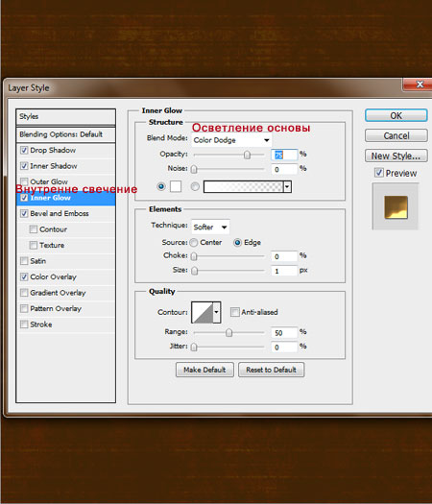The height and width of the screenshot is (504, 432).
Task: Expand the gradient picker dropdown arrow
Action: click(x=287, y=186)
